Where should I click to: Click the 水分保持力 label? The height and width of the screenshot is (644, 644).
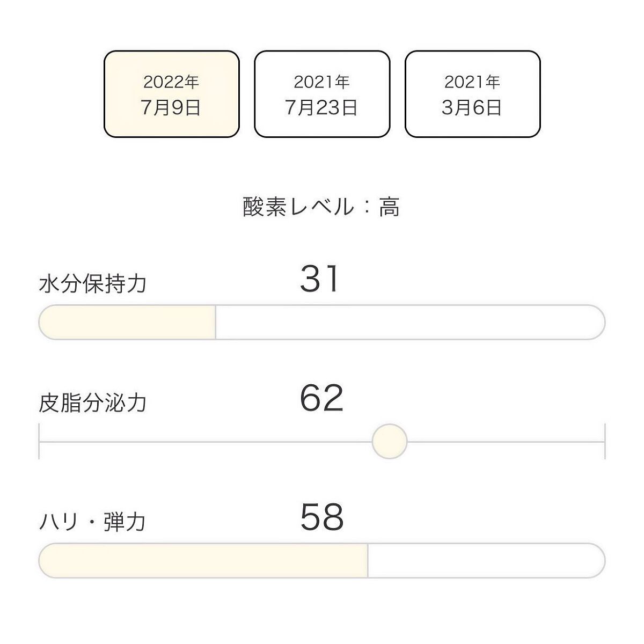93,284
